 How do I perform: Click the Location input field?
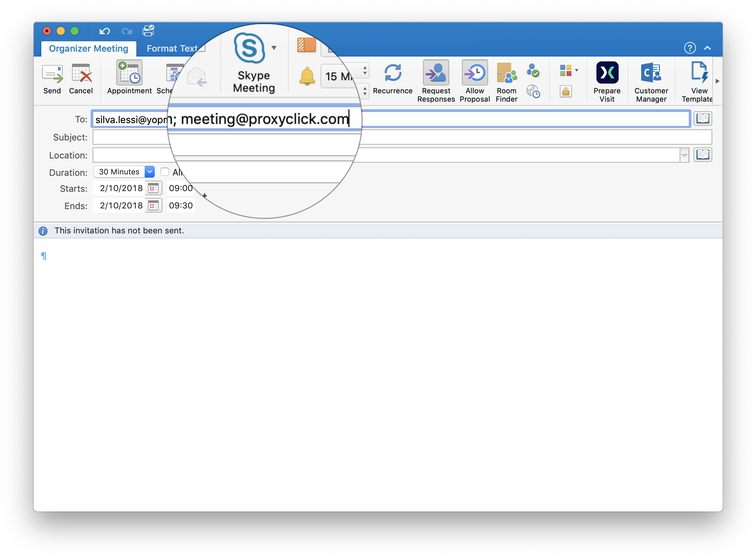click(x=386, y=155)
